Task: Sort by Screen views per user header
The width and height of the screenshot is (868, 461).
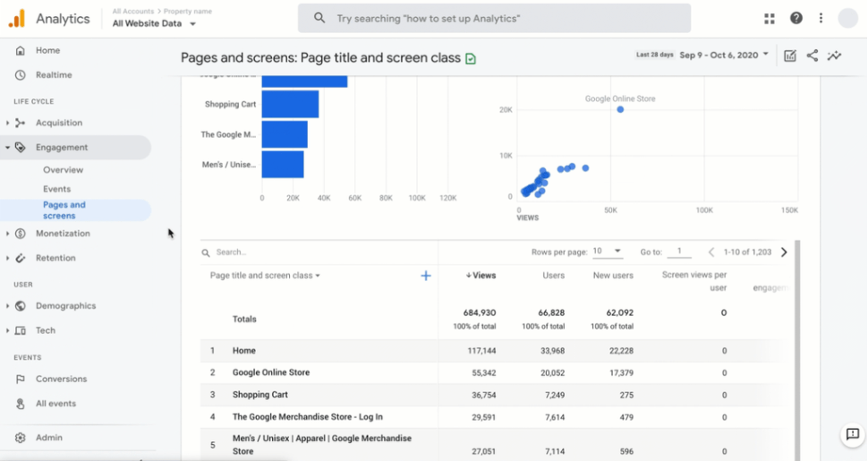Action: [x=694, y=281]
